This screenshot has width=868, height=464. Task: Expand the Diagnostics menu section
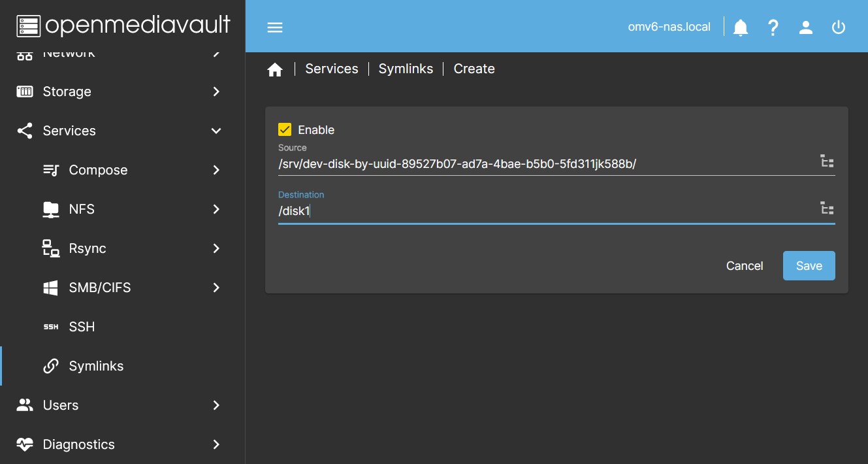(x=122, y=444)
